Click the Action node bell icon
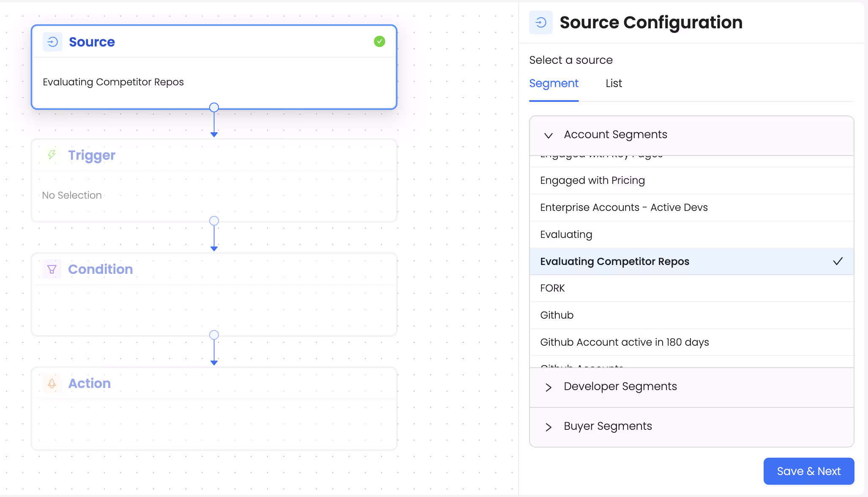Viewport: 868px width, 497px height. (x=52, y=383)
